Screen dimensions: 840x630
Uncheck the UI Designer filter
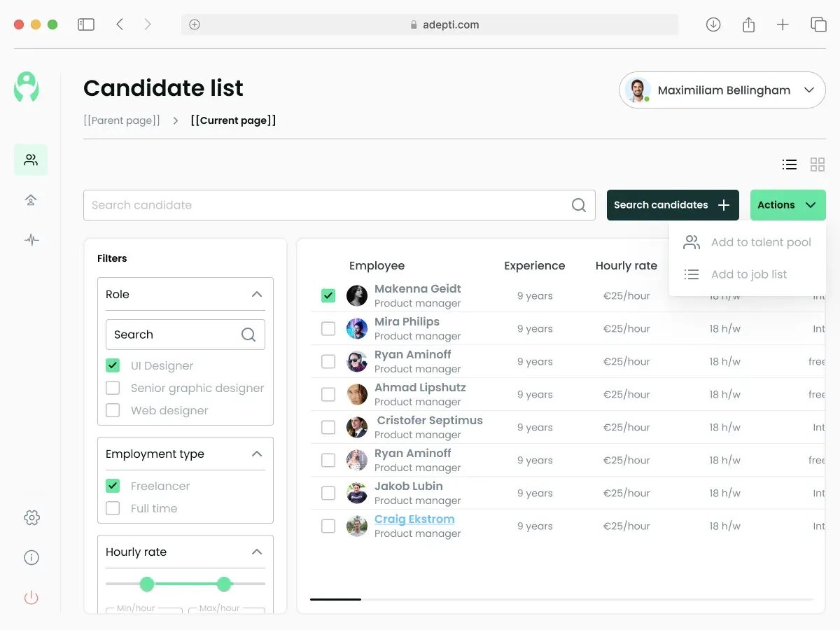click(113, 365)
